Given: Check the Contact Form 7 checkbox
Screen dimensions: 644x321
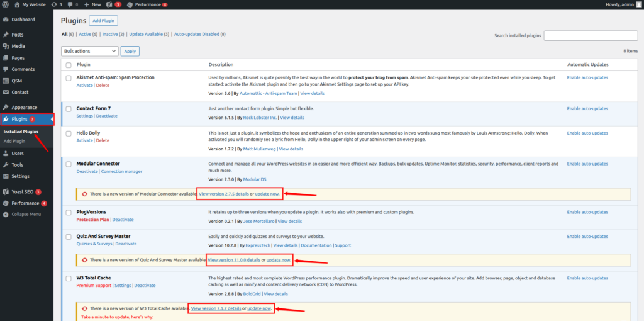Looking at the screenshot, I should coord(69,108).
